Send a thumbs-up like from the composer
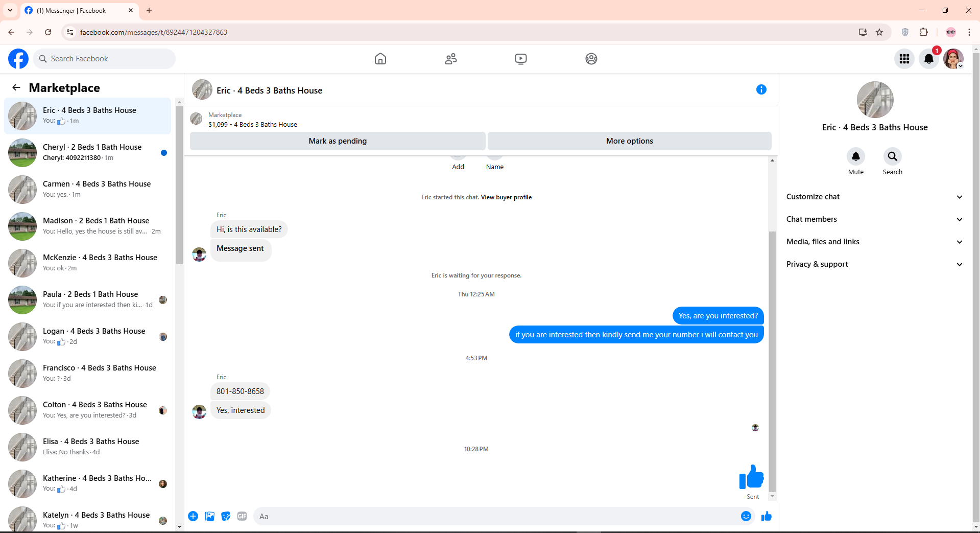Image resolution: width=980 pixels, height=533 pixels. click(x=767, y=516)
